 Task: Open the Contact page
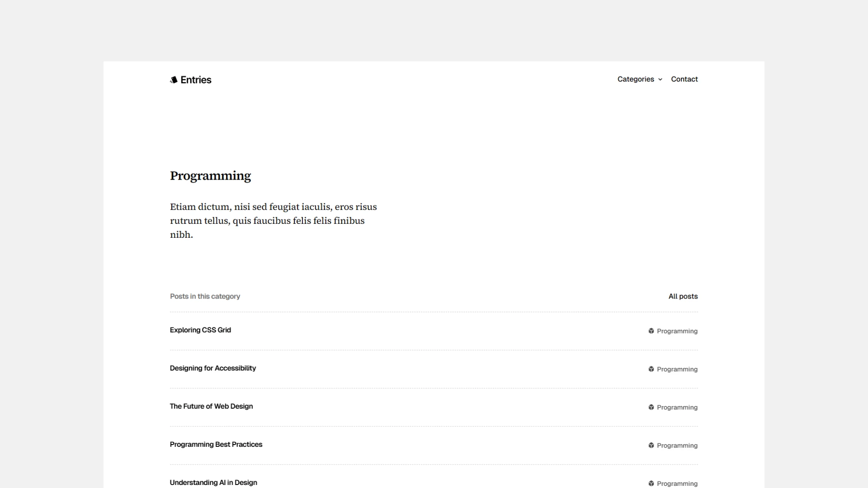[x=684, y=79]
